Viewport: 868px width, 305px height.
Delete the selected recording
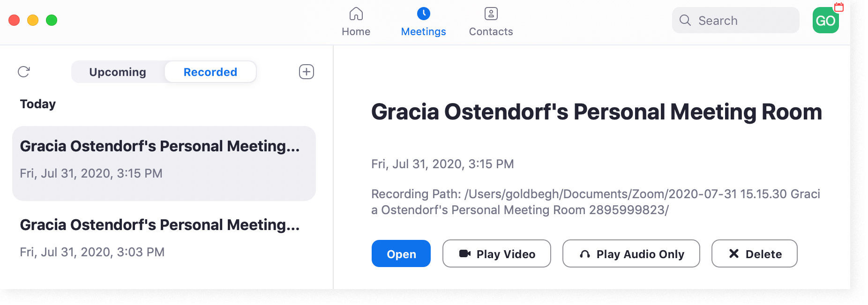(755, 253)
